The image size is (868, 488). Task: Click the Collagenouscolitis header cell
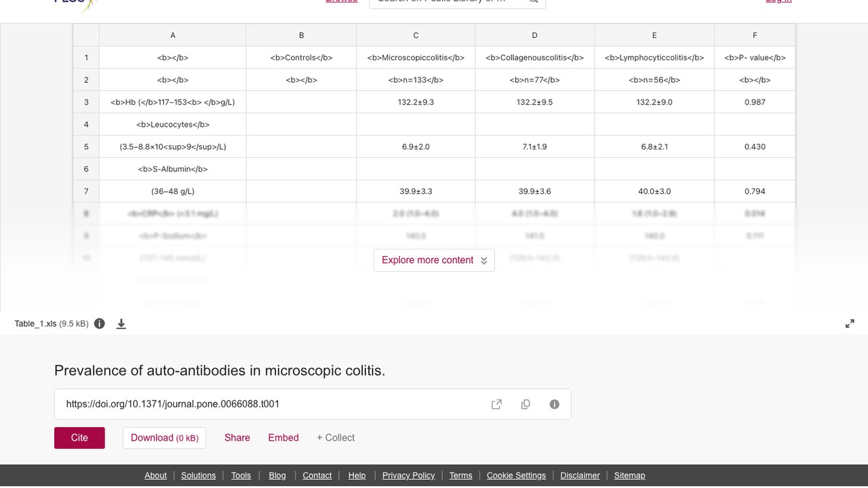[535, 58]
